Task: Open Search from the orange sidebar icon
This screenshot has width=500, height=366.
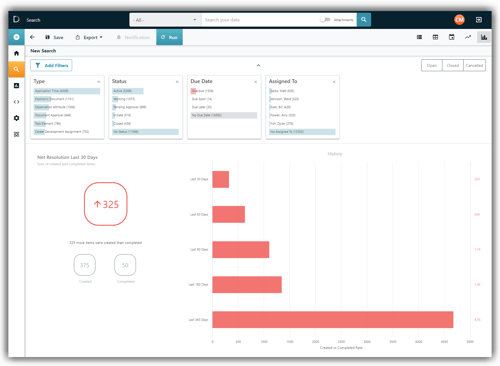Action: click(x=16, y=69)
